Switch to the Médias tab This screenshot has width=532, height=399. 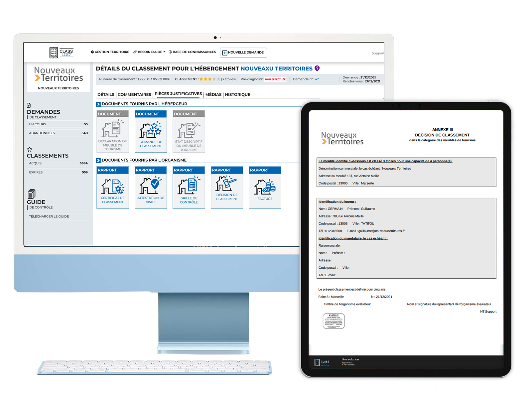click(x=213, y=95)
